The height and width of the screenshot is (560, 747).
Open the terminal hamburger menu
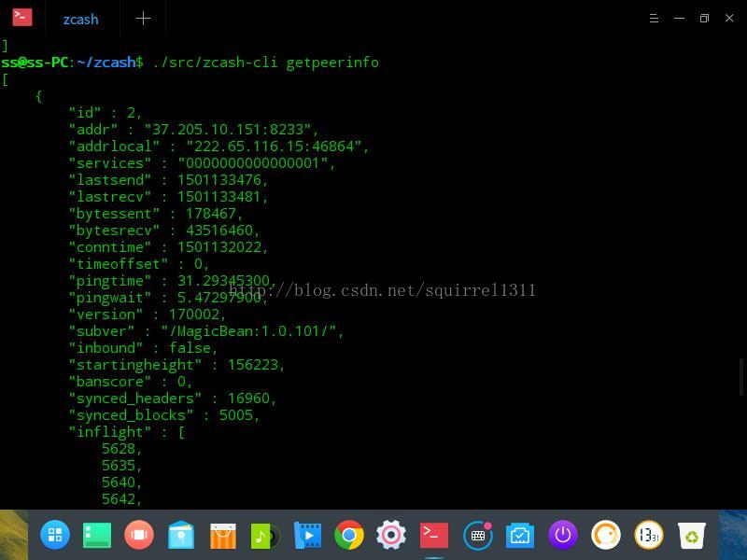click(654, 18)
